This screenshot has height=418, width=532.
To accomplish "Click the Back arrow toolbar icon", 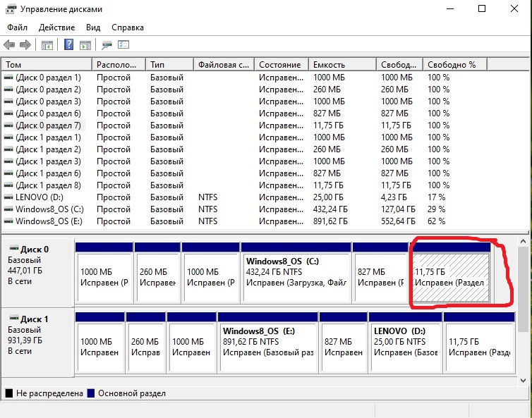I will click(9, 45).
